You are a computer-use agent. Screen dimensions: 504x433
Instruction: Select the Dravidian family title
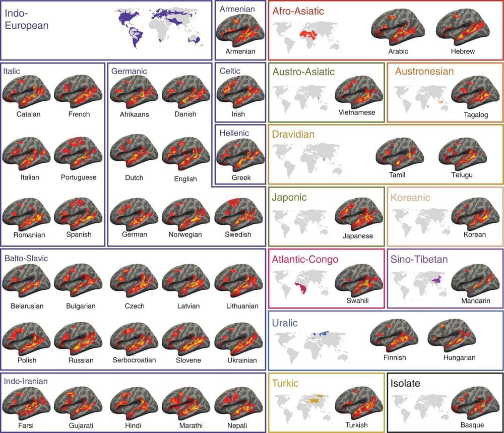293,135
